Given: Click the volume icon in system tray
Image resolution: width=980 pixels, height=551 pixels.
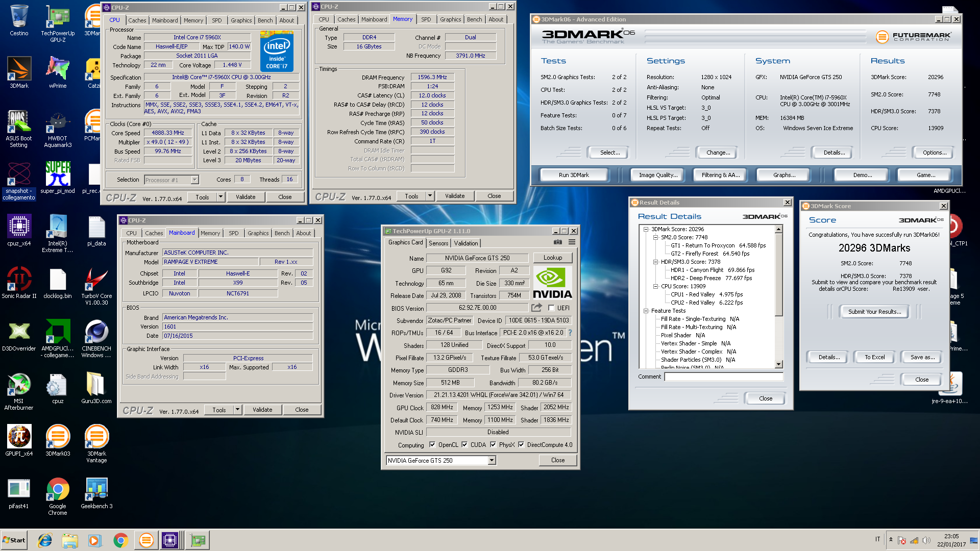Looking at the screenshot, I should (926, 540).
